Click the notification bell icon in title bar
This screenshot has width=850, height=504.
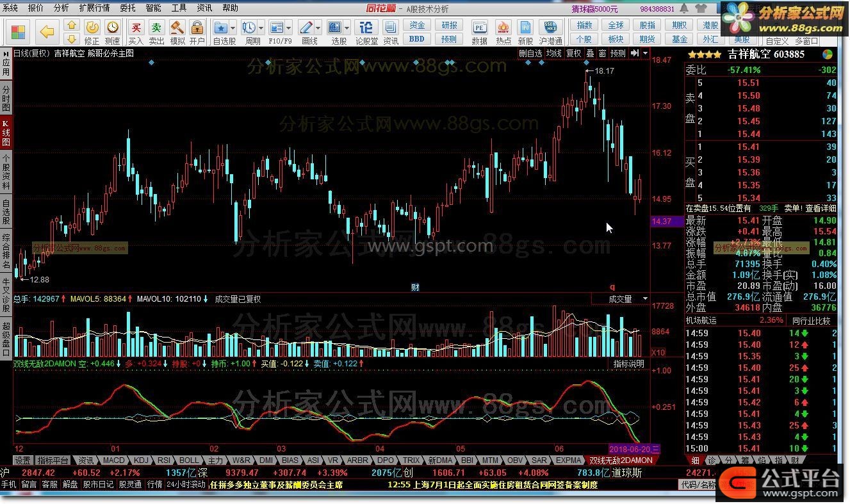pos(685,8)
